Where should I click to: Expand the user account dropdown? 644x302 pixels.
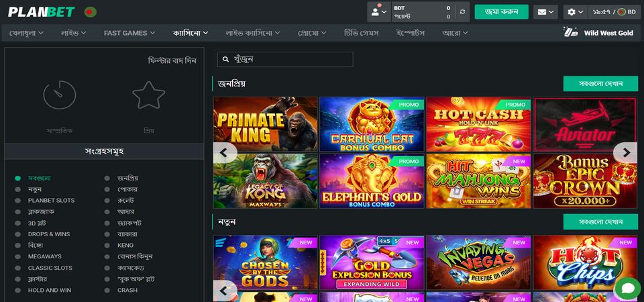[378, 12]
